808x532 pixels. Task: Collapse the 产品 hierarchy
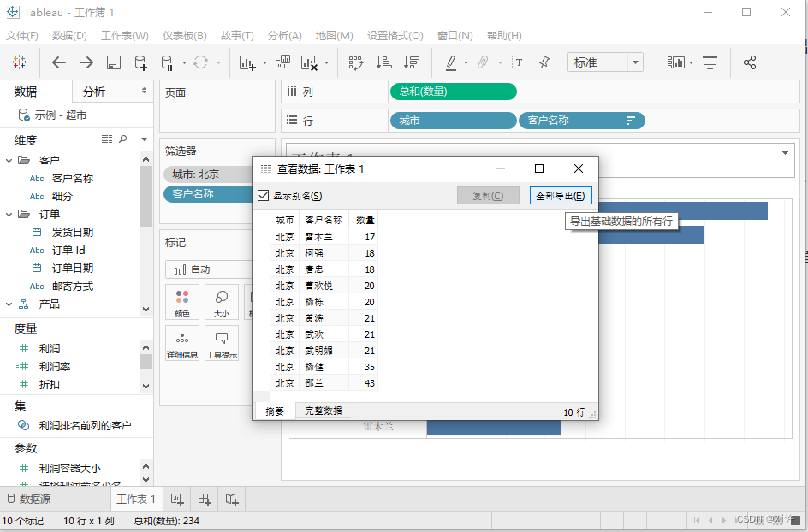pos(9,304)
